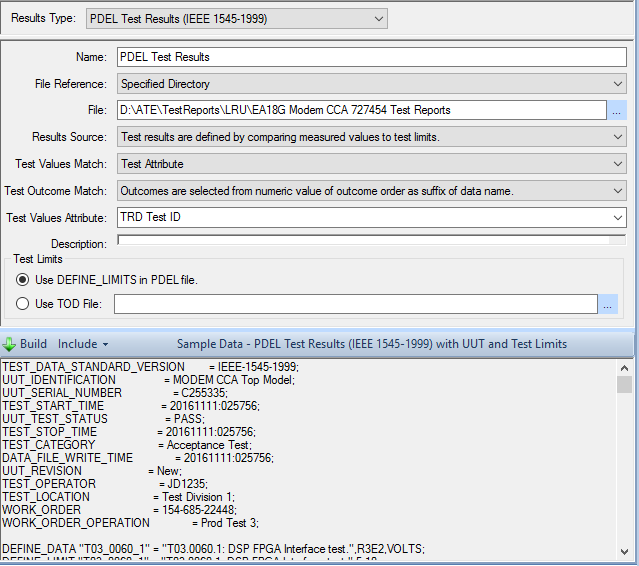Click the TEST_DATA_STANDARD_VERSION line
Image resolution: width=639 pixels, height=566 pixels.
[150, 367]
